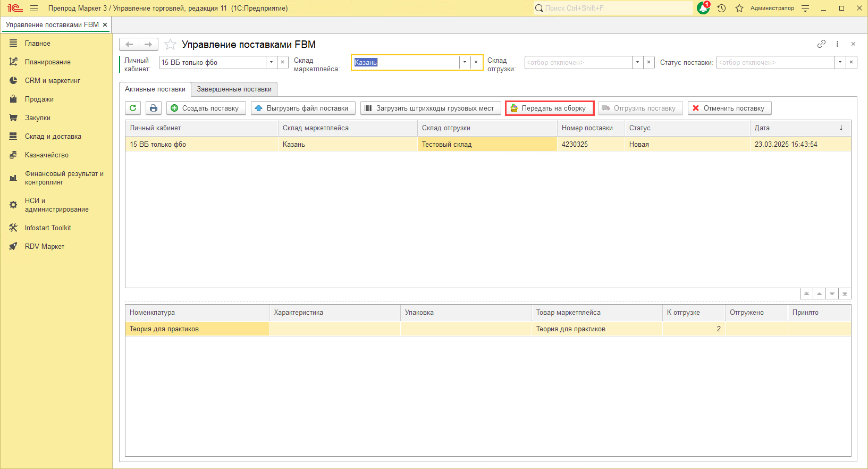
Task: Expand the Статус поставки dropdown
Action: [x=840, y=62]
